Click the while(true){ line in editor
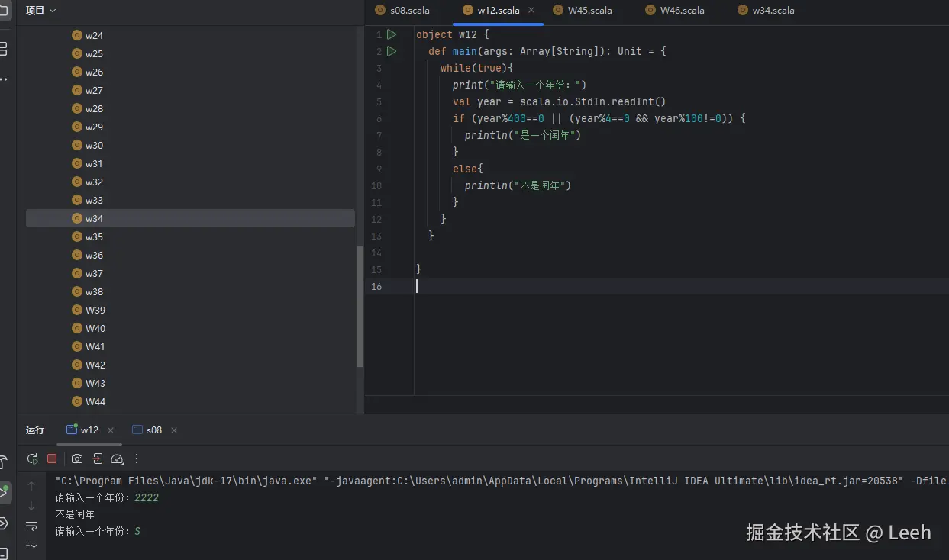This screenshot has width=949, height=560. (x=477, y=68)
